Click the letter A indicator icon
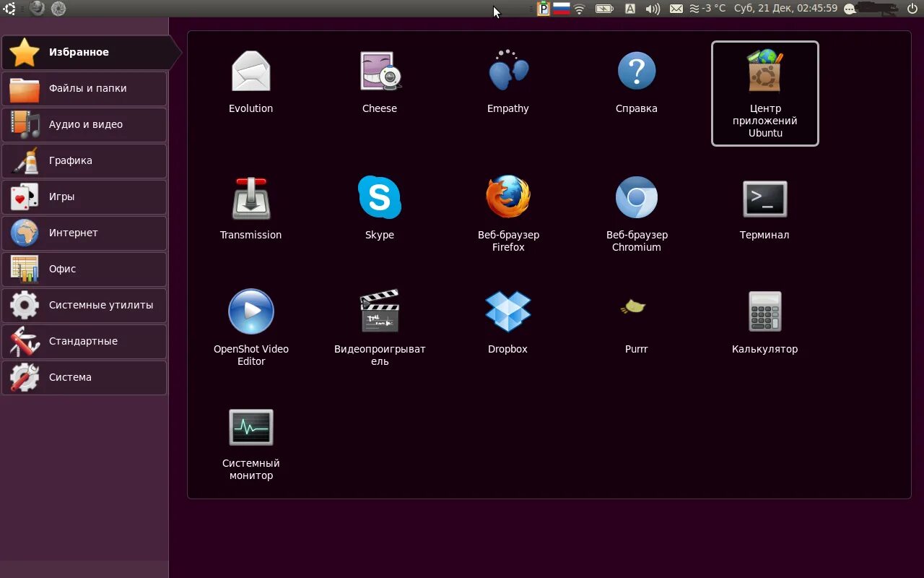Viewport: 924px width, 578px height. [x=630, y=9]
